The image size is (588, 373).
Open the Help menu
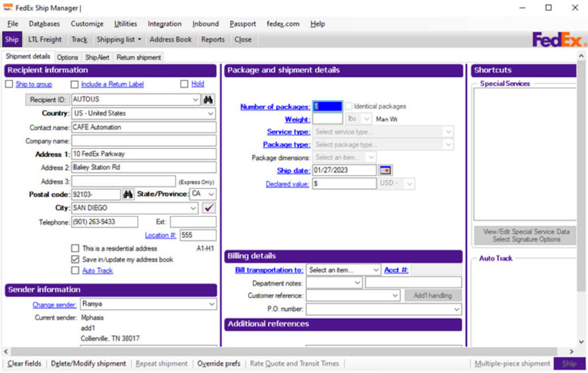[318, 24]
